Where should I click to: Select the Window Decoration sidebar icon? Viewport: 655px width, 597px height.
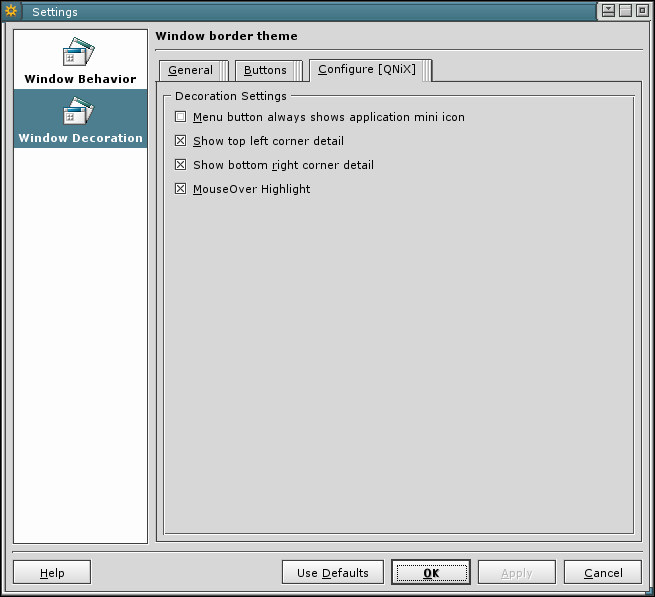coord(79,111)
